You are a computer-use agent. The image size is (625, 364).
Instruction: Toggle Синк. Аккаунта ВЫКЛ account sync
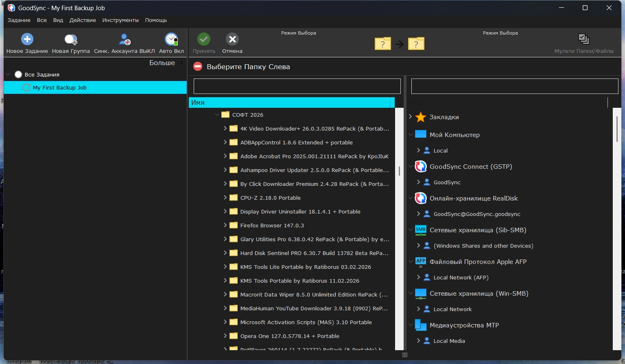point(125,39)
